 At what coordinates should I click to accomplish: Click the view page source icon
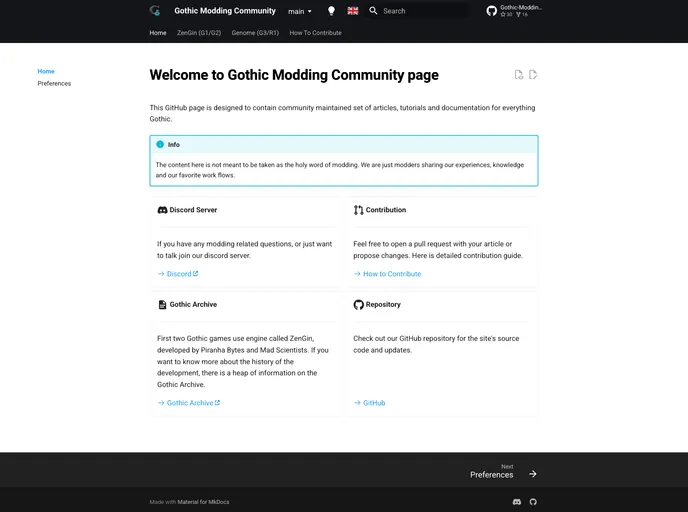pos(519,75)
